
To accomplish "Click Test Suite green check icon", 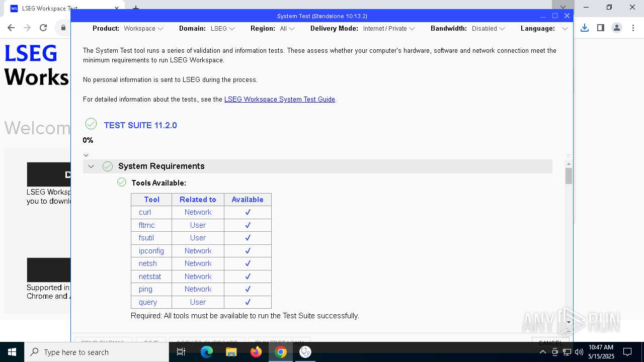I will (x=91, y=124).
